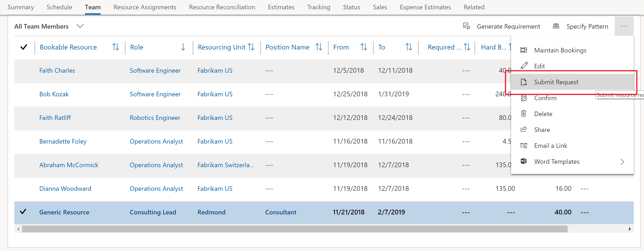This screenshot has height=251, width=644.
Task: Click the Edit pencil icon
Action: [x=524, y=66]
